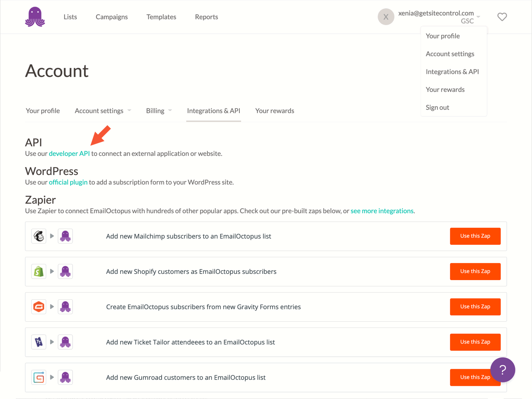Image resolution: width=532 pixels, height=399 pixels.
Task: Click the EmailOctopus purple octopus logo
Action: click(35, 17)
